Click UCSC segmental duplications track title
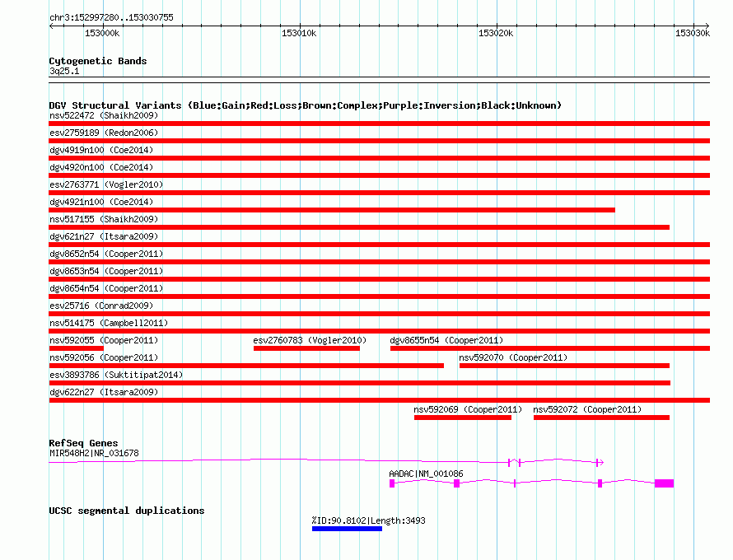This screenshot has width=733, height=560. (x=127, y=511)
